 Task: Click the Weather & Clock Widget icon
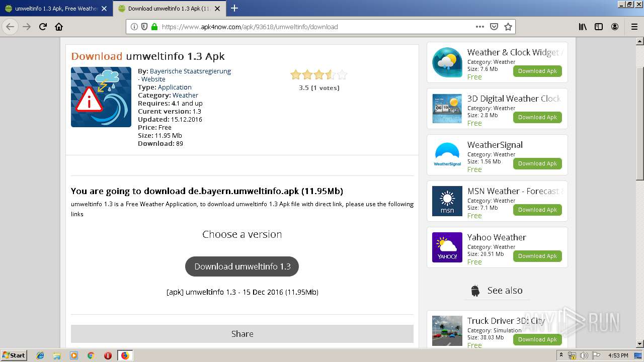[x=447, y=62]
